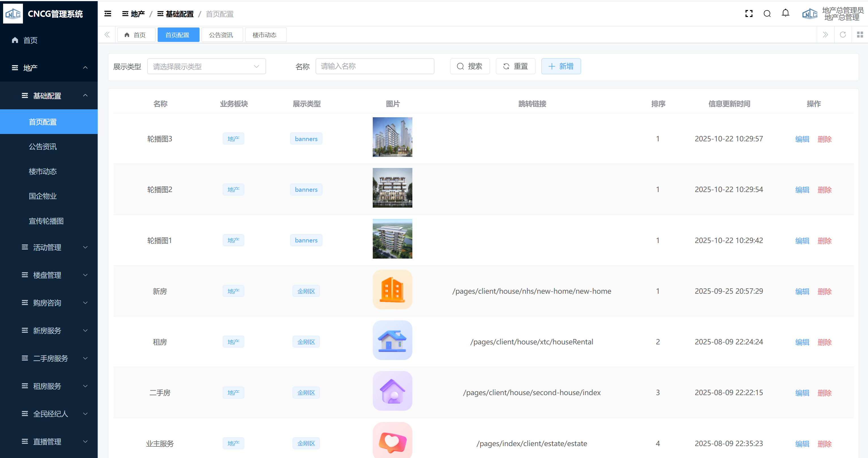Click the refresh tab icon
The height and width of the screenshot is (458, 868).
[843, 35]
